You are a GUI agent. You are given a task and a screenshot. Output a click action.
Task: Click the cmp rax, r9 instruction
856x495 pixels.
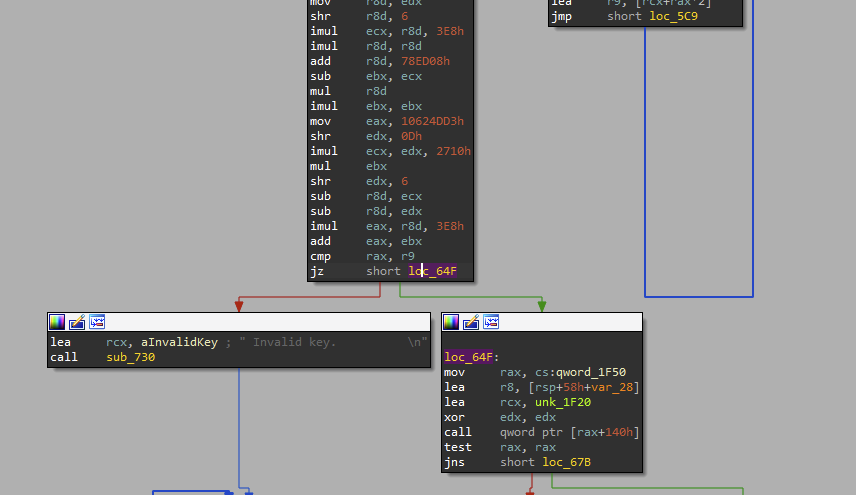[x=362, y=256]
